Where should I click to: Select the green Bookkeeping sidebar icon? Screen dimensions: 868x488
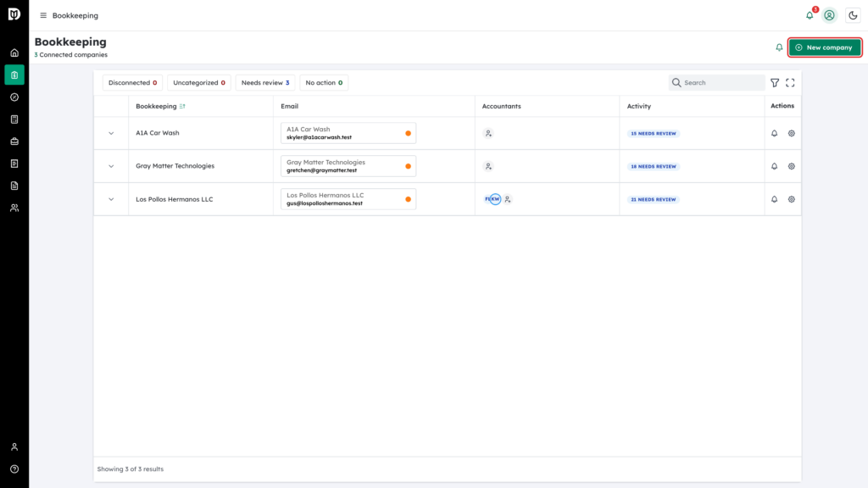[x=14, y=75]
